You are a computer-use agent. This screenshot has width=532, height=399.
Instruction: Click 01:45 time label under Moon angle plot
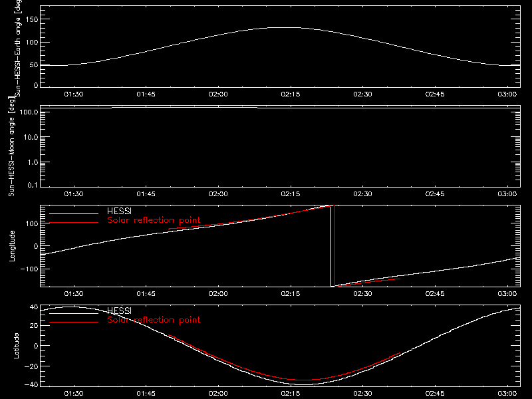click(x=146, y=194)
